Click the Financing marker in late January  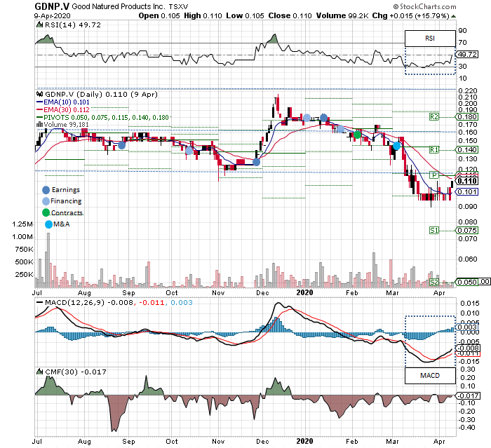pos(341,129)
